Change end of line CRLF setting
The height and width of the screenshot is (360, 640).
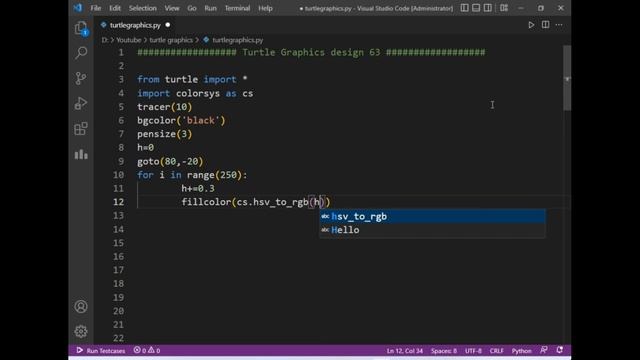pos(496,351)
